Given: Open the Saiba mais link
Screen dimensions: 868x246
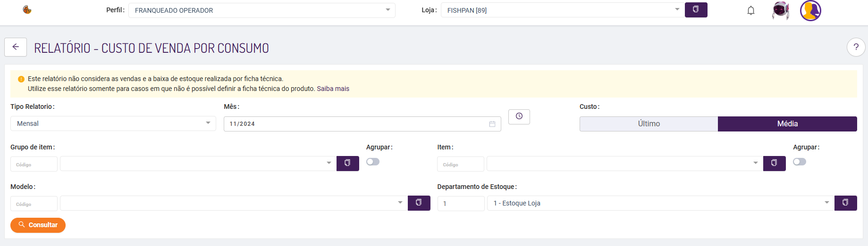Looking at the screenshot, I should click(333, 89).
